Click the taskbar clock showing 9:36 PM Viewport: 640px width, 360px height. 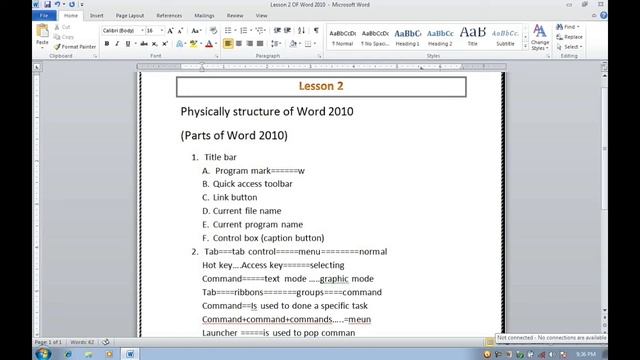tap(586, 354)
